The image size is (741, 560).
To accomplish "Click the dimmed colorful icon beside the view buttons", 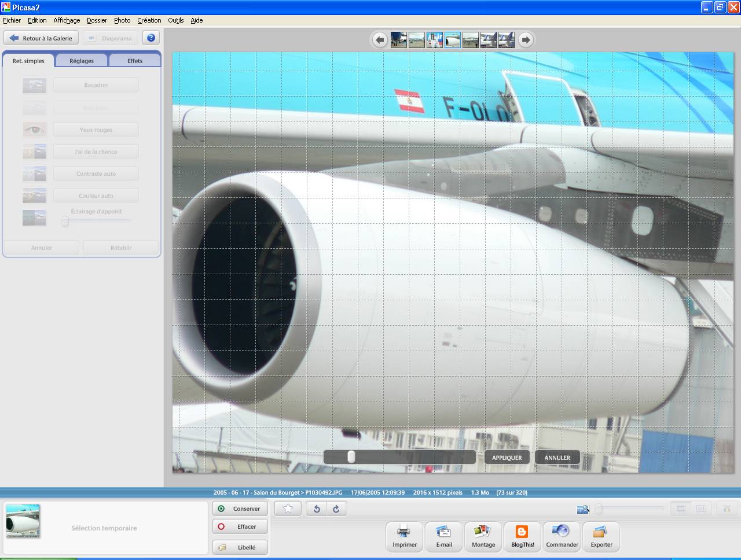I will pos(727,509).
